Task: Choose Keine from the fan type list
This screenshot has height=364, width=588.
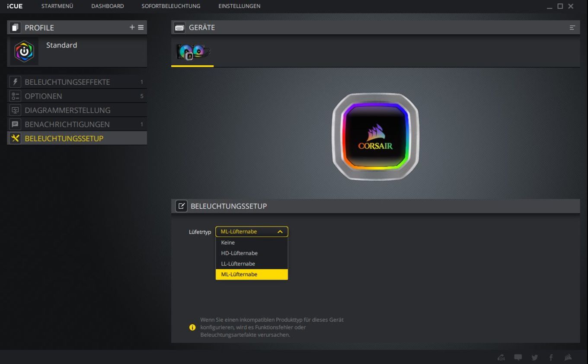Action: [252, 243]
